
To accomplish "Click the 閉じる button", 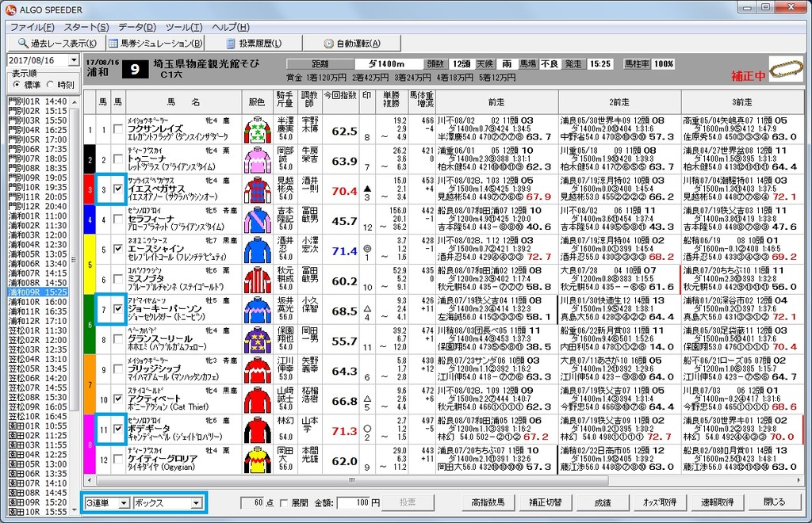I will [x=774, y=502].
